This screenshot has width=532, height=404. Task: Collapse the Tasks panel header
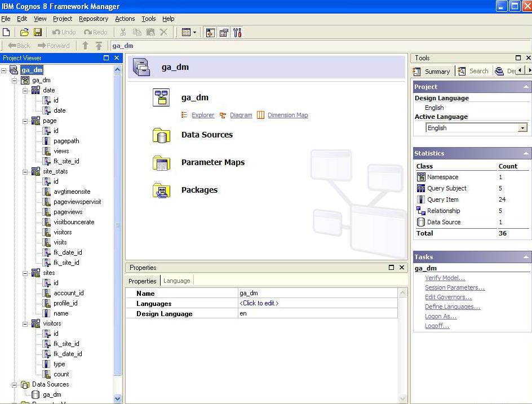[x=525, y=257]
